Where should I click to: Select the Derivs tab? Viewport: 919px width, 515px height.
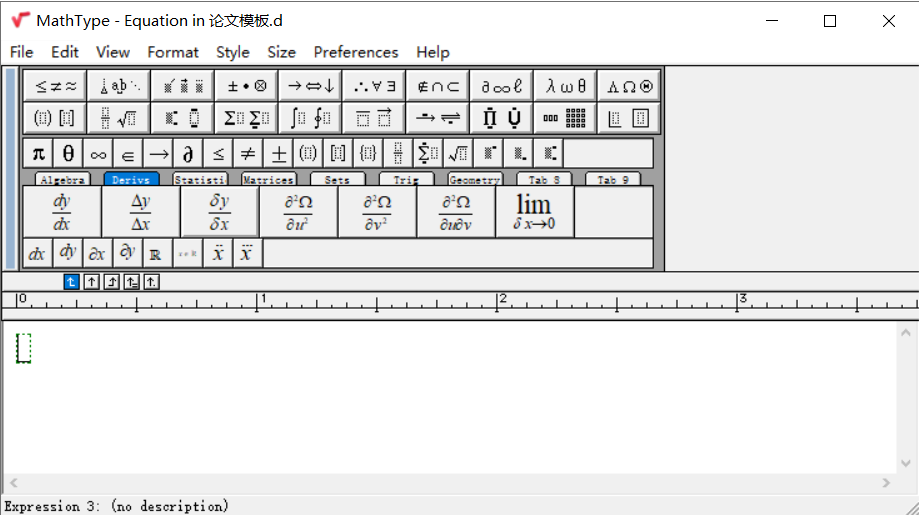click(x=131, y=179)
